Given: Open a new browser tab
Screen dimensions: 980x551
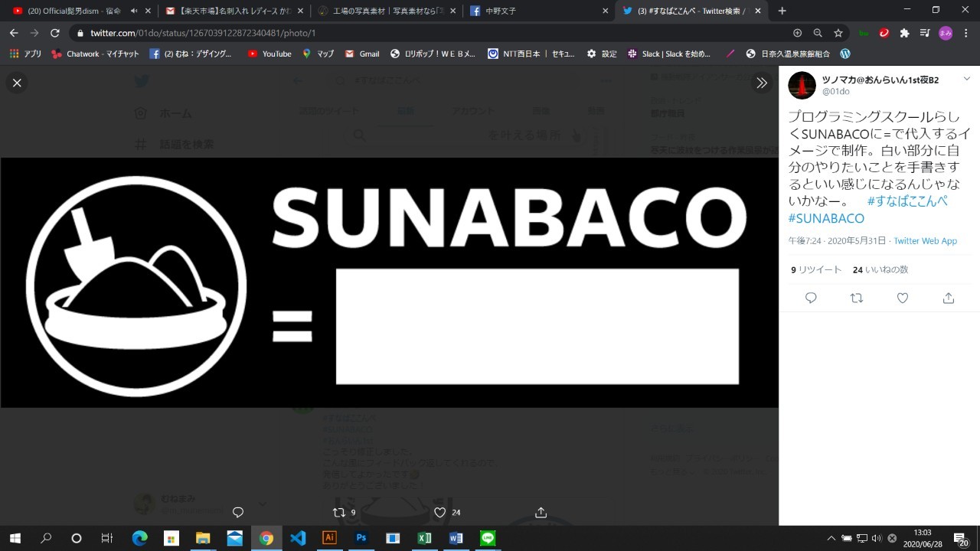Looking at the screenshot, I should pos(782,11).
